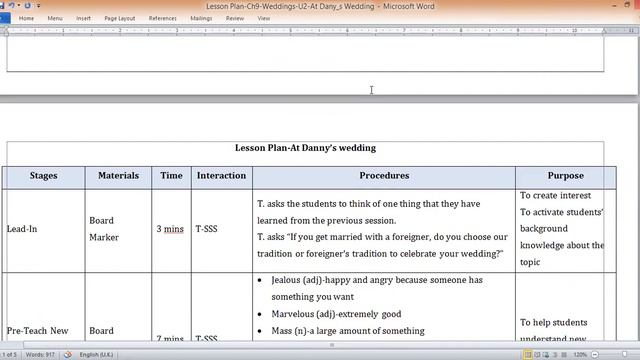The height and width of the screenshot is (360, 640).
Task: Click the 120% zoom level button
Action: 580,355
